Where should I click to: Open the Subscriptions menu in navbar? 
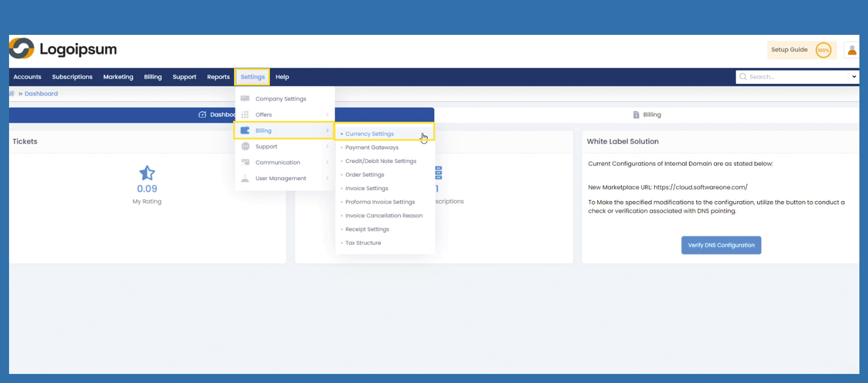[x=72, y=77]
